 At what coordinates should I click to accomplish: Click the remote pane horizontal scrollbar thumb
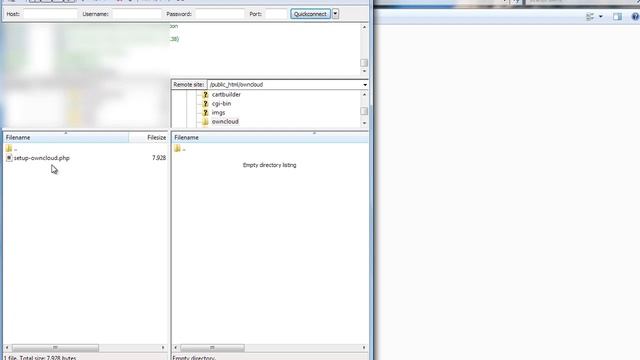(x=212, y=348)
